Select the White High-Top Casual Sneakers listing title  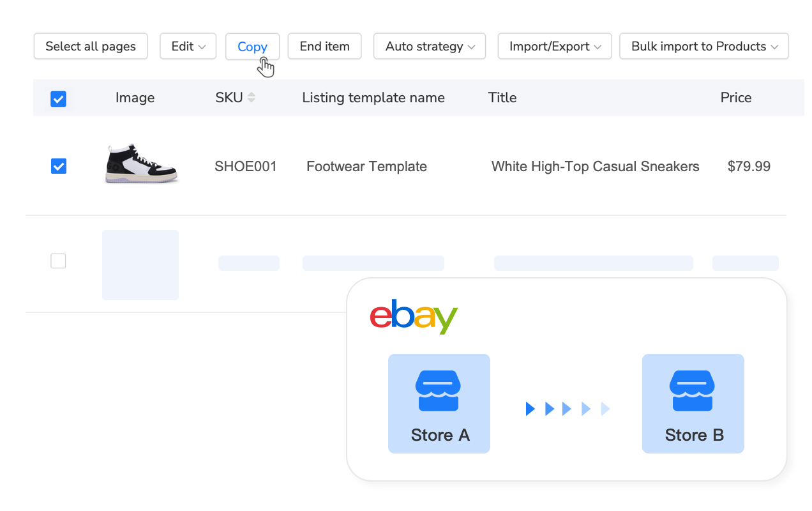(x=595, y=166)
